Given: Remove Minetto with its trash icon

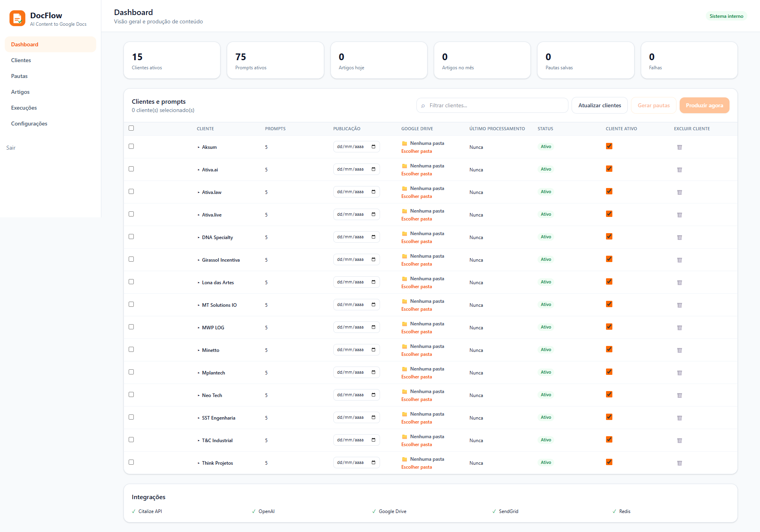Looking at the screenshot, I should click(679, 350).
